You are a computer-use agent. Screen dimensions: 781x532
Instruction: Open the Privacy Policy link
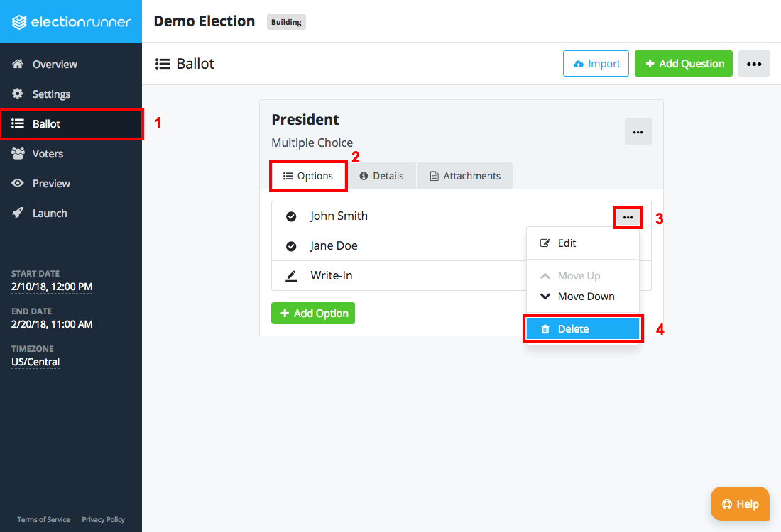[x=103, y=519]
